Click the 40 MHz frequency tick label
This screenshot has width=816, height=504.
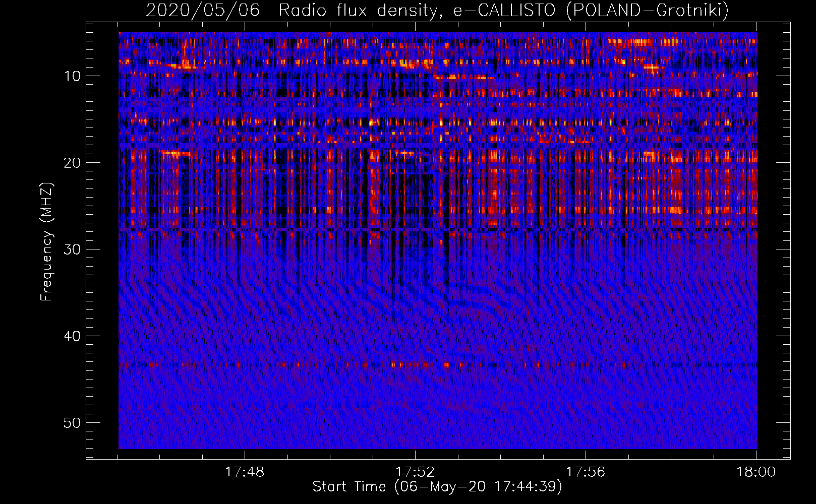(x=73, y=336)
